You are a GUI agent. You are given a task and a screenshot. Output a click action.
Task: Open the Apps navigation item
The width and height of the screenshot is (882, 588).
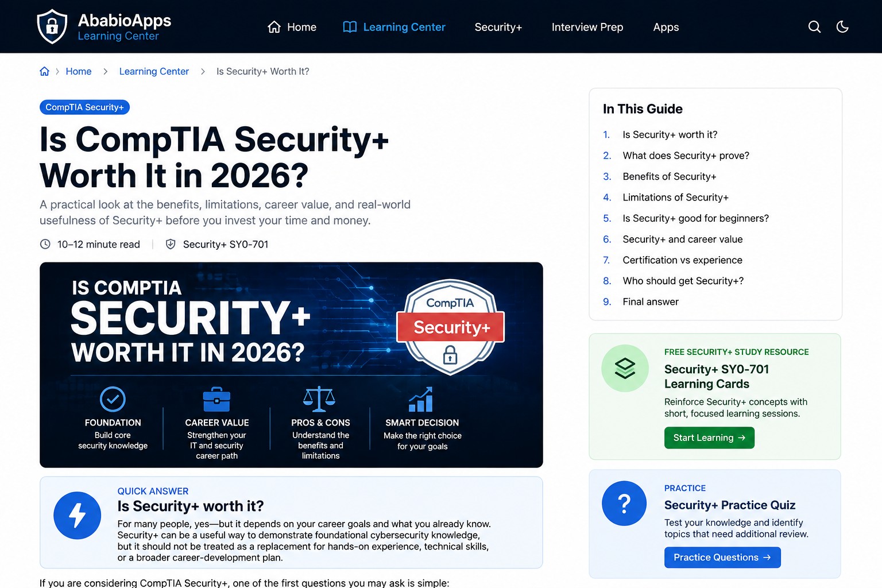coord(666,27)
